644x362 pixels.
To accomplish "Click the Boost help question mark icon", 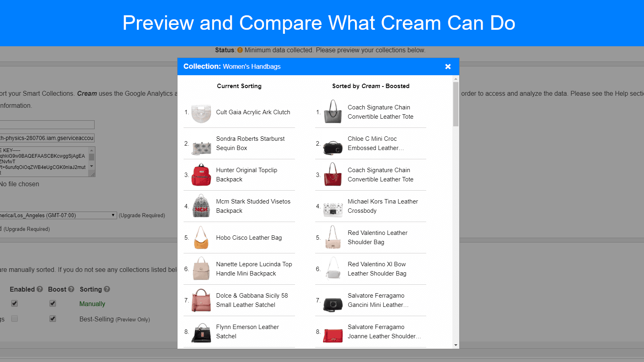I will (71, 289).
